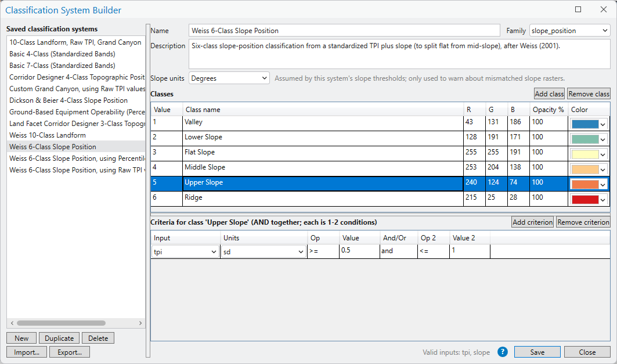Image resolution: width=617 pixels, height=364 pixels.
Task: Click the blue Valley color swatch
Action: tap(585, 124)
